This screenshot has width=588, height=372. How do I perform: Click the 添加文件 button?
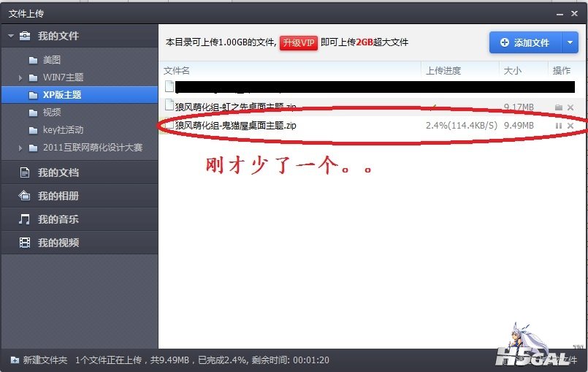pos(524,42)
